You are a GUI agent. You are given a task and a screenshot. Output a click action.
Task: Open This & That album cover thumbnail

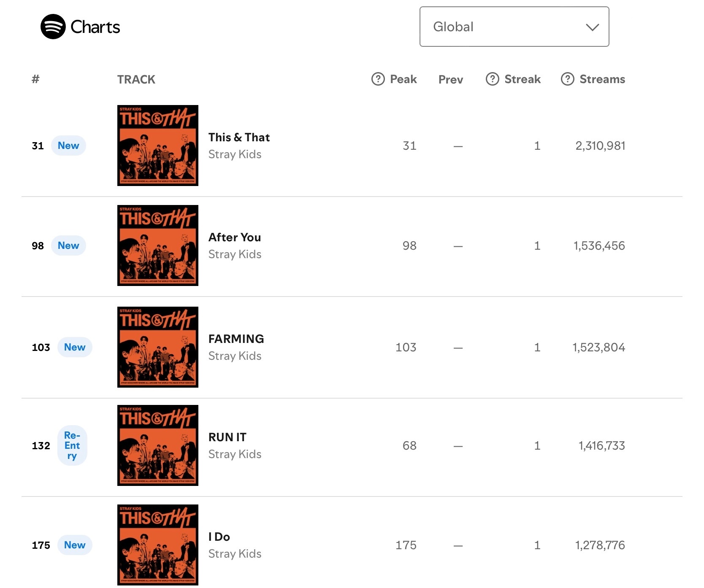click(158, 146)
